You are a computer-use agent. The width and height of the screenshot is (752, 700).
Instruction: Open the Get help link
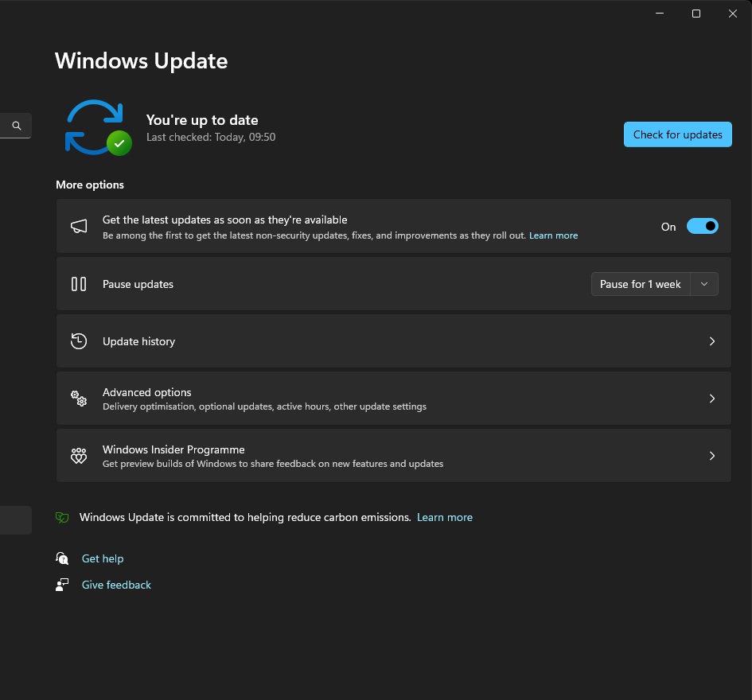click(103, 558)
